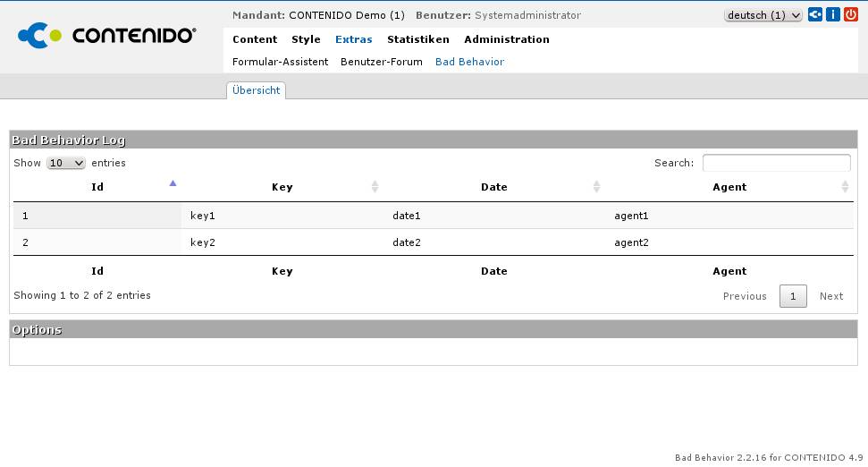Open the Statistiken menu

pyautogui.click(x=417, y=39)
